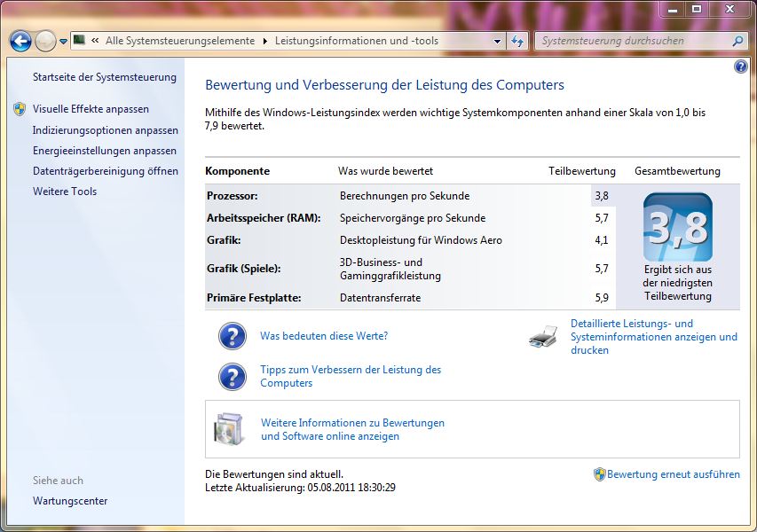This screenshot has width=757, height=532.
Task: Select Leistungsinformationen und -tools breadcrumb
Action: [357, 41]
